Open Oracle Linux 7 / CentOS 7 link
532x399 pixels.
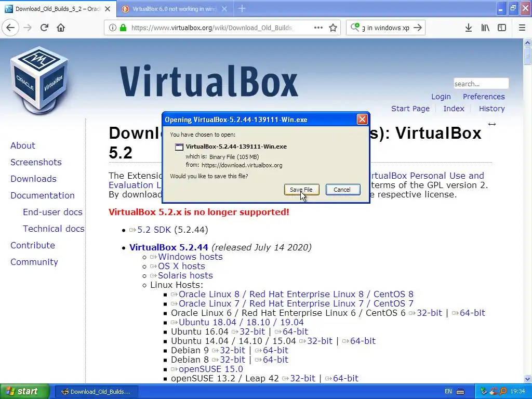tap(296, 303)
